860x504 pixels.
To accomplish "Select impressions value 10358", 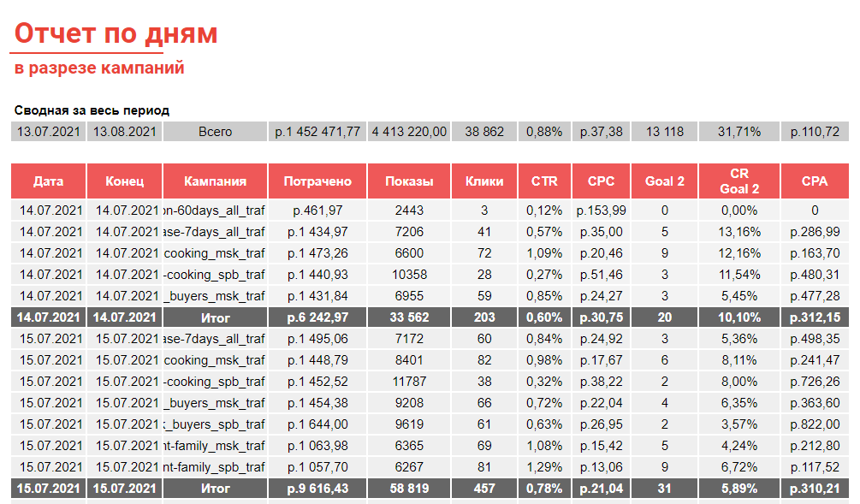I will click(409, 275).
